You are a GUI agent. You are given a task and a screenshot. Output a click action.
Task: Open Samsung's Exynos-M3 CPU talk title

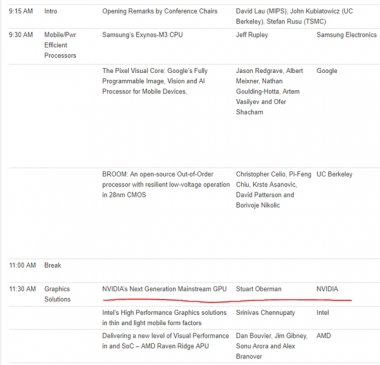142,35
